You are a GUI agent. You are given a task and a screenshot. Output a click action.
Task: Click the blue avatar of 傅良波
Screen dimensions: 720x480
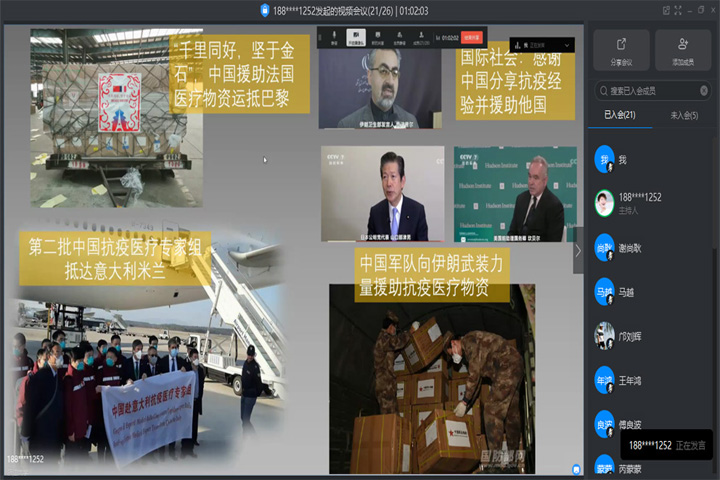click(x=604, y=424)
